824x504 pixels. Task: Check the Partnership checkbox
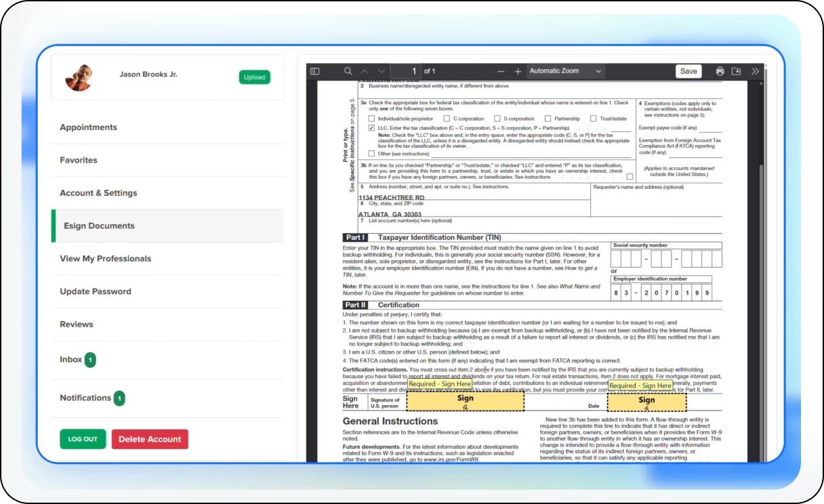[548, 119]
